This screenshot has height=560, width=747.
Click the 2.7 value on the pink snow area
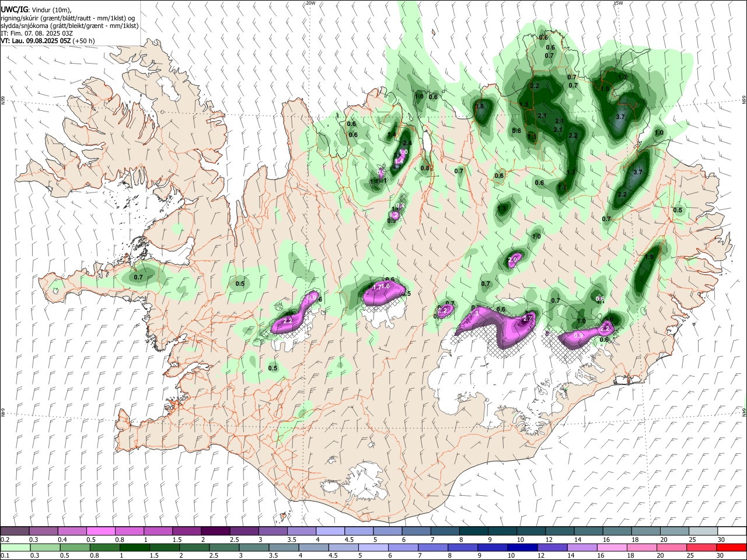point(528,318)
